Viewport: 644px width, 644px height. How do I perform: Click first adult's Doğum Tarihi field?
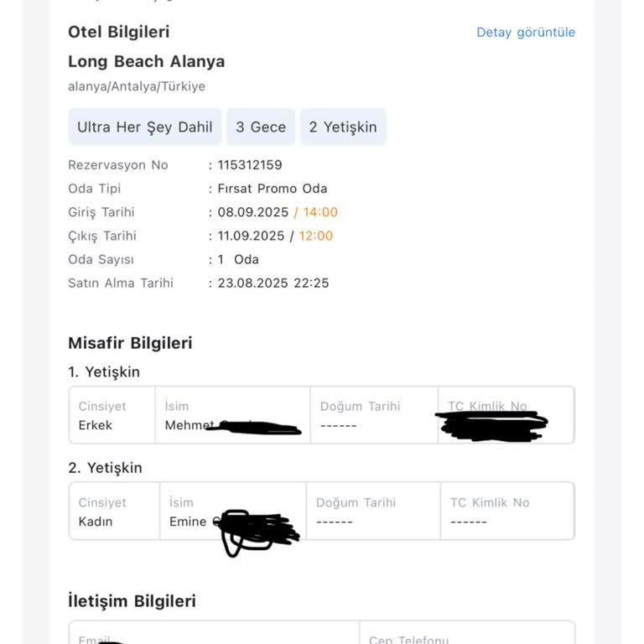[x=374, y=415]
